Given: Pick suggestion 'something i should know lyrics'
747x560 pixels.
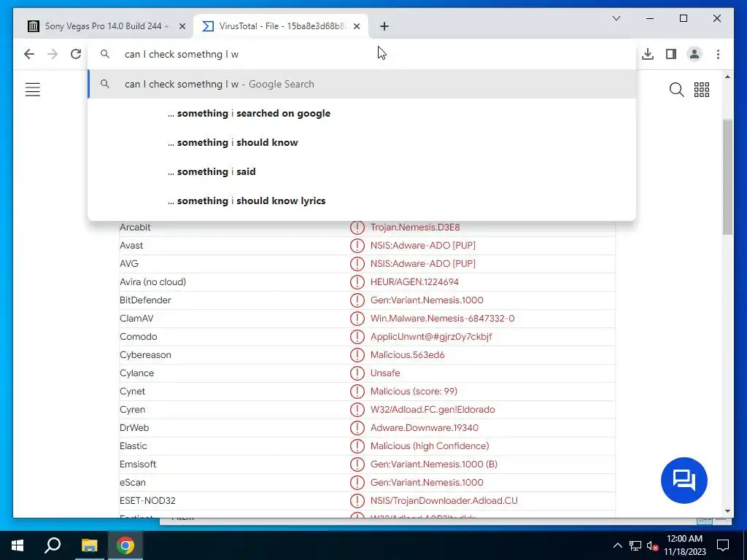Looking at the screenshot, I should click(x=362, y=201).
